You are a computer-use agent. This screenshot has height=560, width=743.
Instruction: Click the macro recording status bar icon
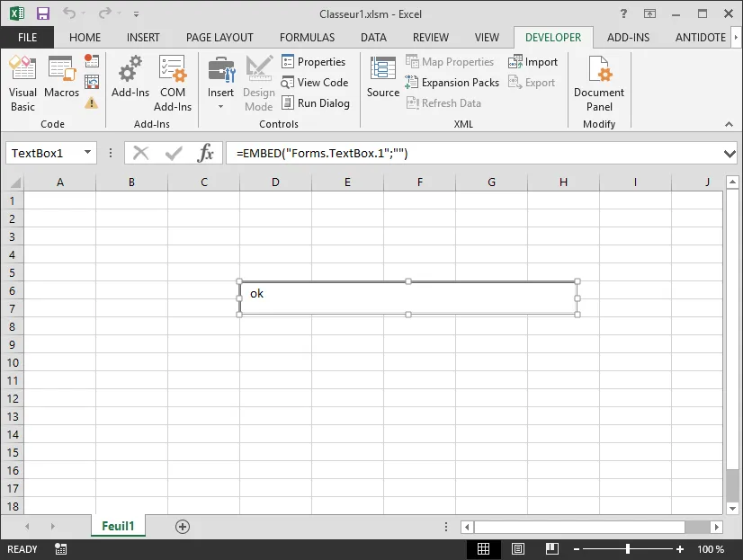click(x=60, y=549)
